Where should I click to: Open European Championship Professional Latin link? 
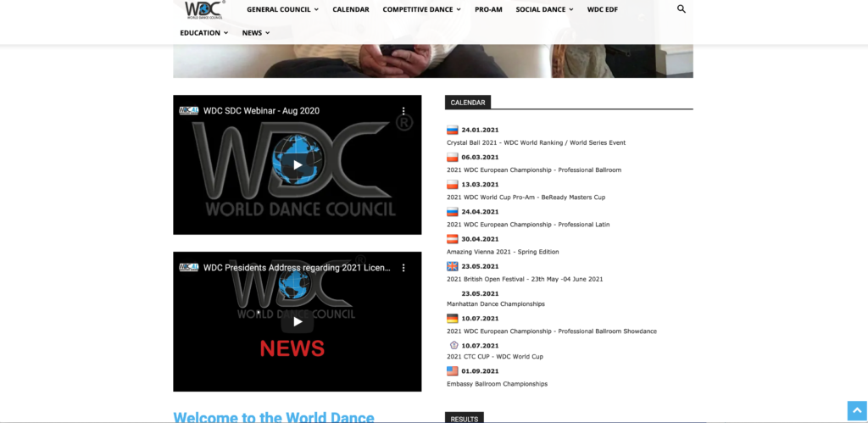[x=528, y=225]
